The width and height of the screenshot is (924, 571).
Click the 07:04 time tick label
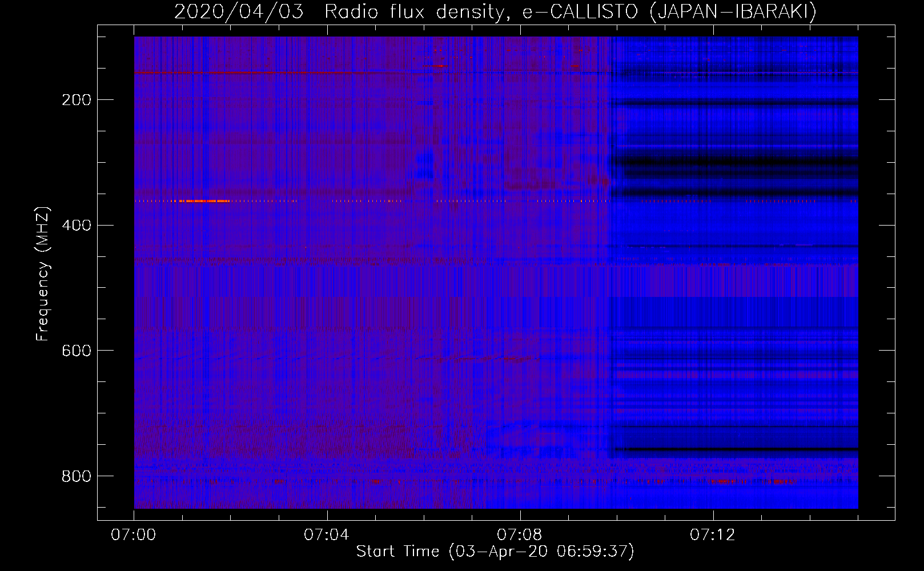327,535
